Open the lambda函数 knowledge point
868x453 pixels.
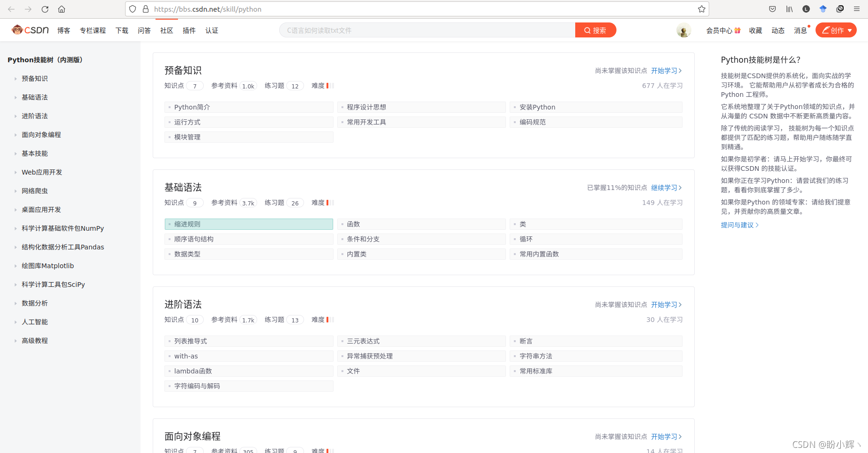point(249,371)
